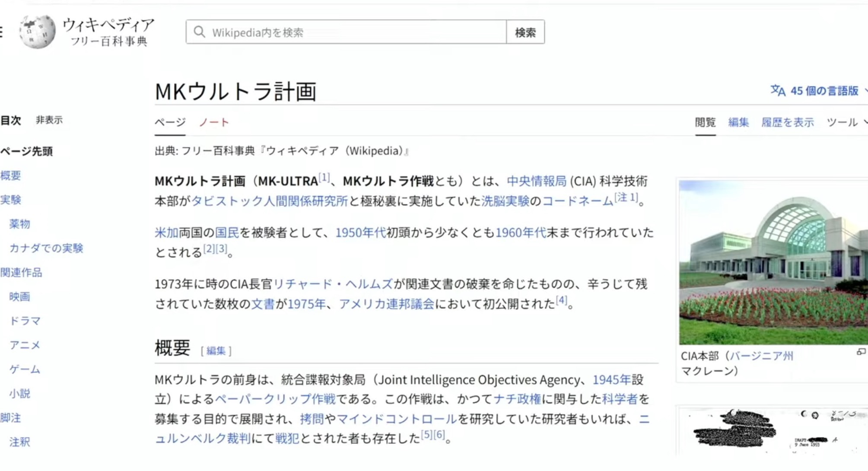Screen dimensions: 868x471
Task: Go to 注釈 subsection in contents
Action: tap(20, 442)
